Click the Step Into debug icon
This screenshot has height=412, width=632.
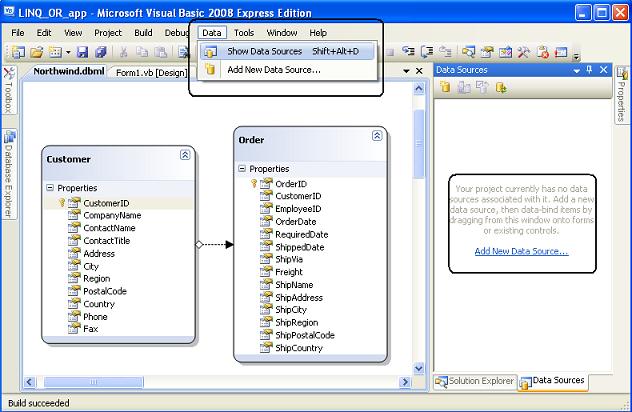coord(408,51)
